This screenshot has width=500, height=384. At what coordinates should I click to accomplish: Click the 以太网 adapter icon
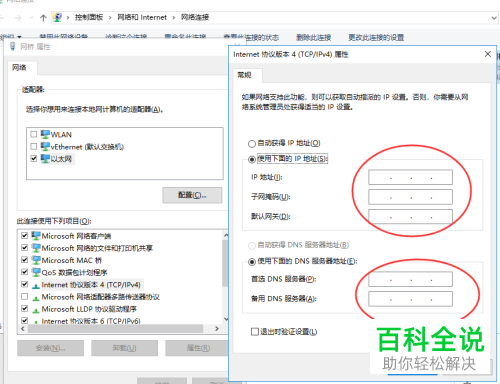pyautogui.click(x=45, y=159)
